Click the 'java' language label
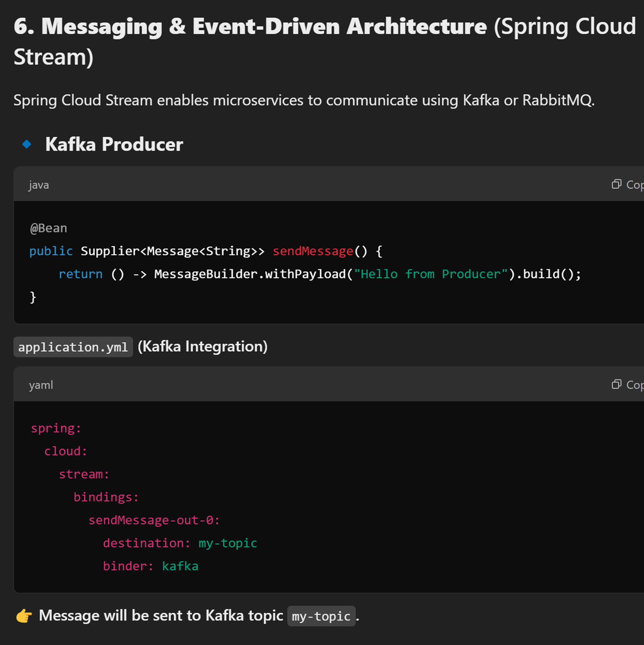The image size is (644, 645). coord(39,185)
